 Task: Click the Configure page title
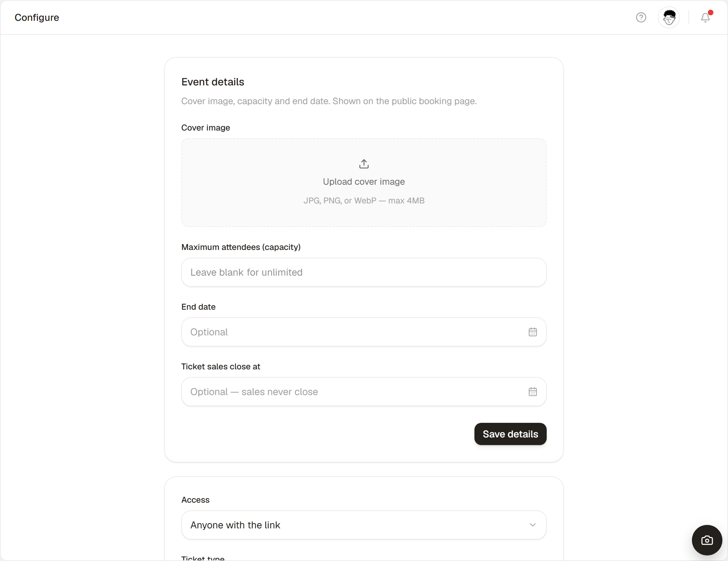pyautogui.click(x=37, y=17)
